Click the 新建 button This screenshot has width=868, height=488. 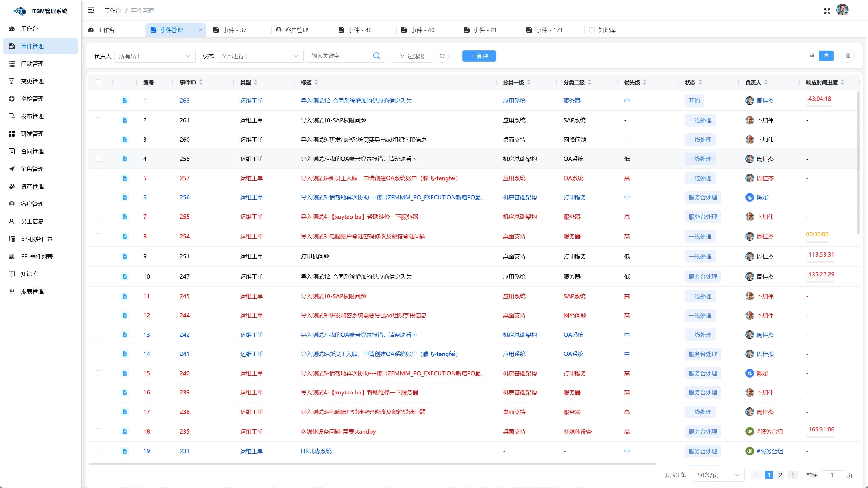[x=479, y=56]
